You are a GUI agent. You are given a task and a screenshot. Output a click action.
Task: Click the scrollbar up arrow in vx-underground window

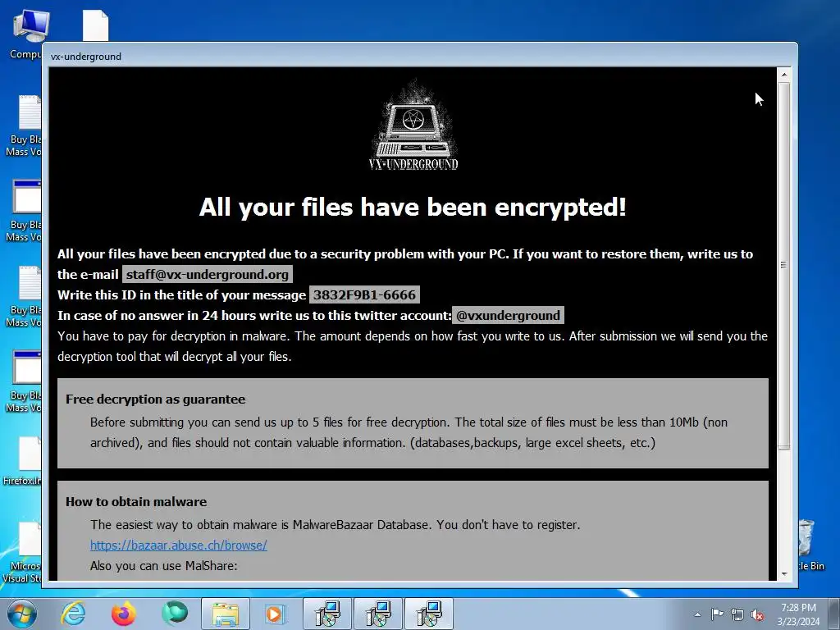pos(784,75)
